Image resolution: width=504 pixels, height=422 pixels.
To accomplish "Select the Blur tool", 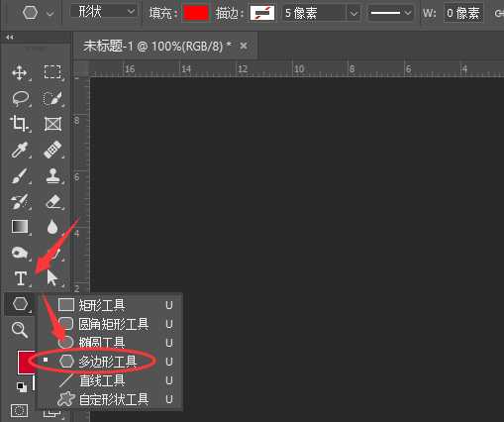I will click(x=52, y=227).
